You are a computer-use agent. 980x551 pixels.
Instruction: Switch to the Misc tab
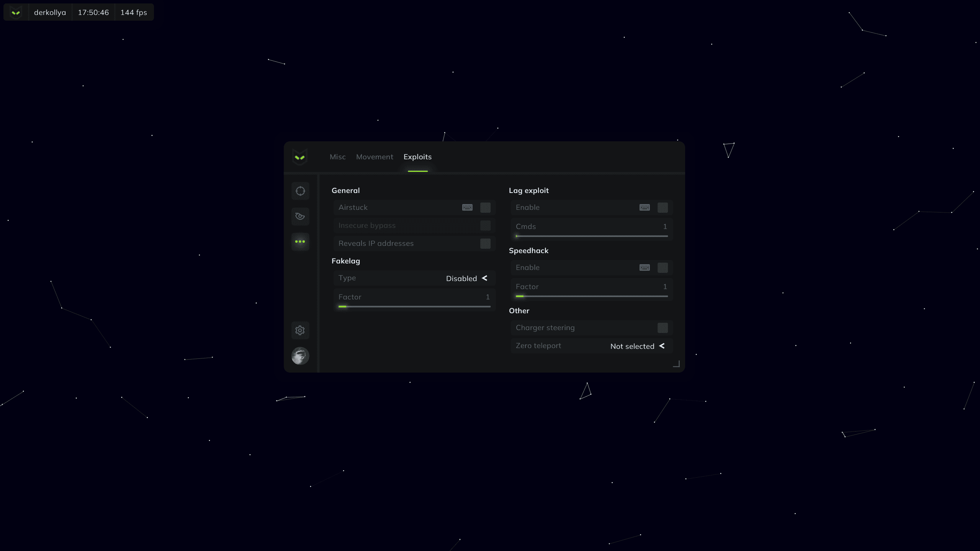coord(337,157)
